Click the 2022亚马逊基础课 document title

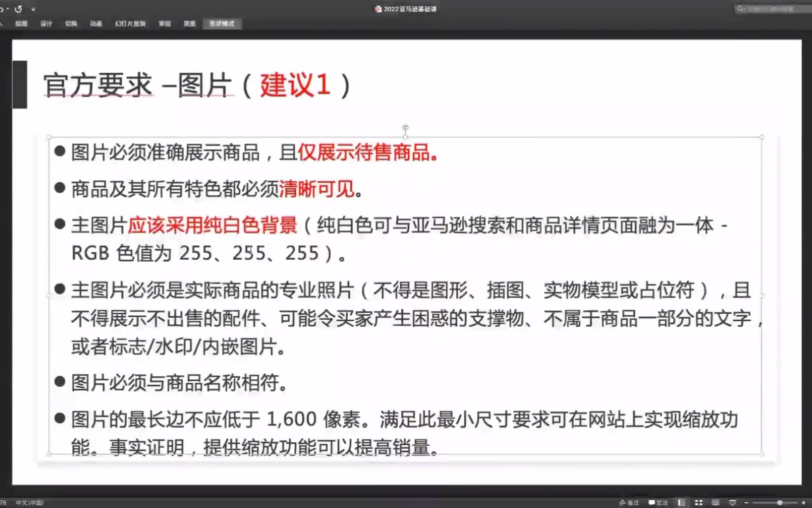tap(410, 9)
